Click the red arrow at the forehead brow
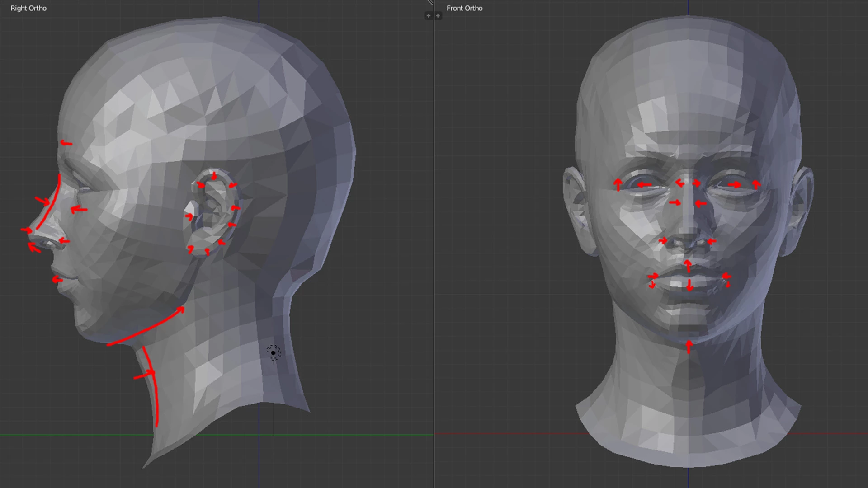The width and height of the screenshot is (868, 488). point(66,143)
